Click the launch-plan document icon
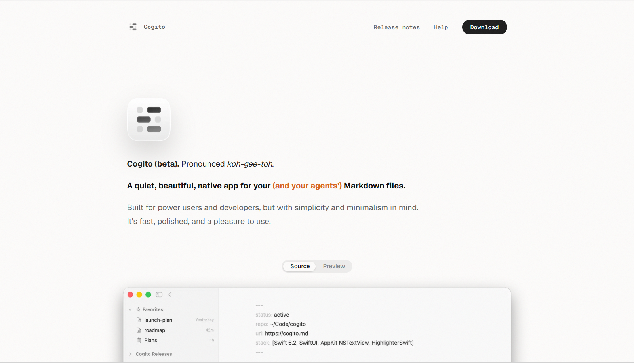 point(139,320)
